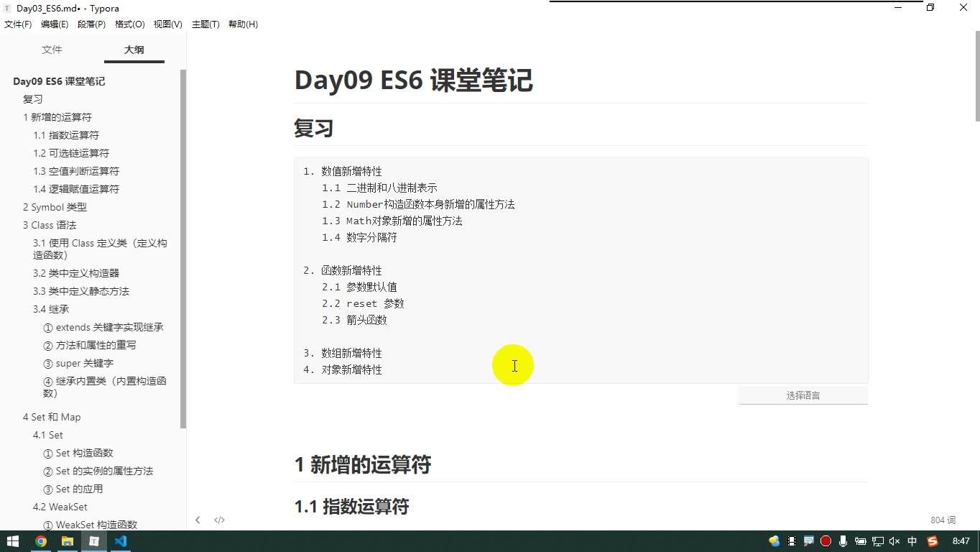Click the yellow-blue chat bubbles tray icon
The image size is (980, 552).
point(774,541)
